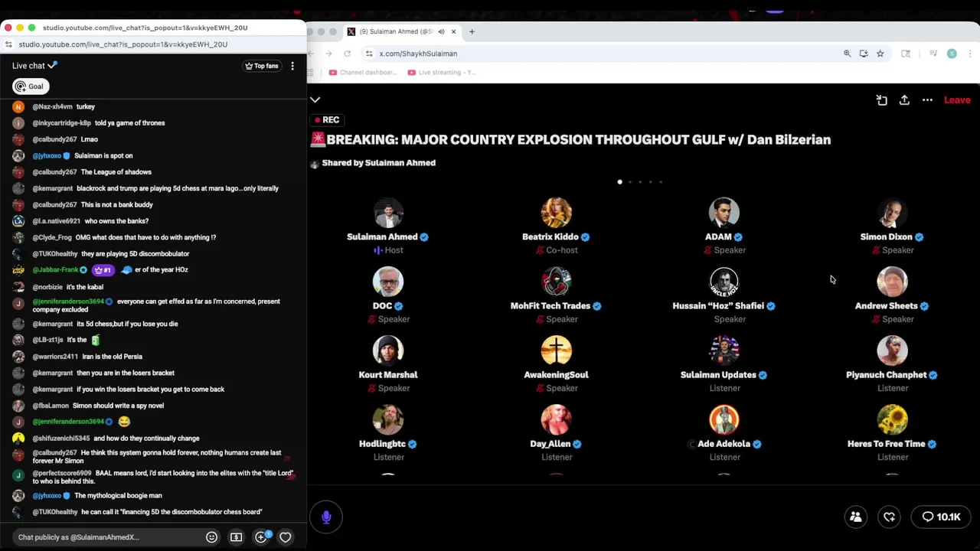Leave the X Space
This screenshot has height=551, width=980.
(x=957, y=100)
